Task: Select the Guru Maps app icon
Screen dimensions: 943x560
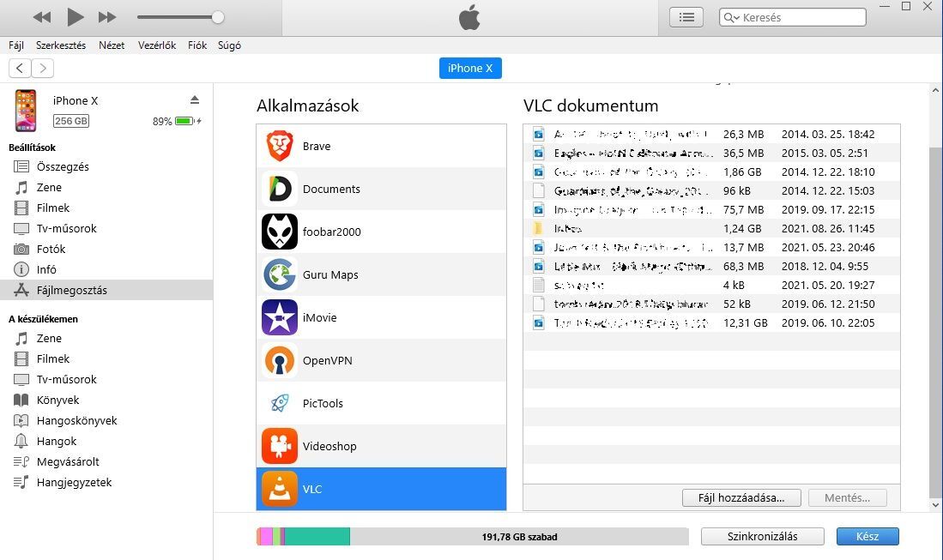Action: click(x=280, y=274)
